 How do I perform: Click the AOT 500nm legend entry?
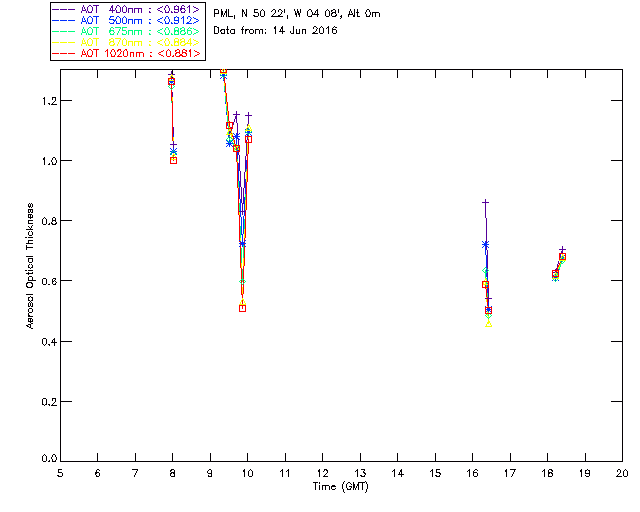[127, 20]
